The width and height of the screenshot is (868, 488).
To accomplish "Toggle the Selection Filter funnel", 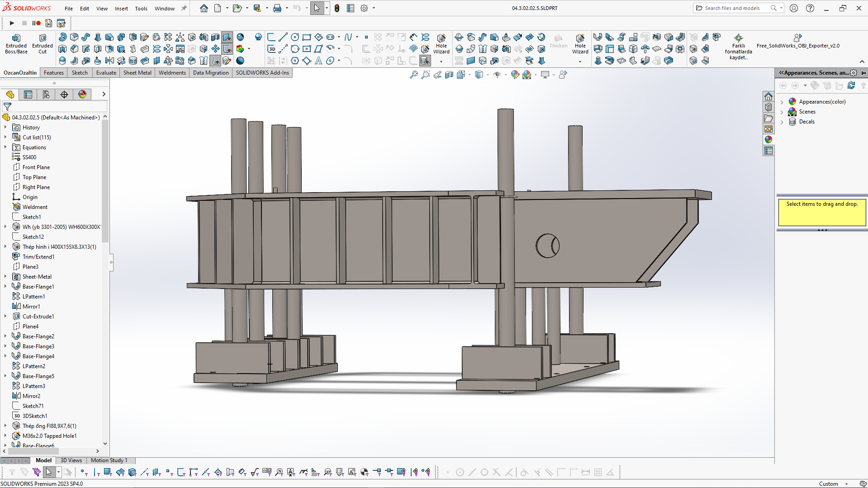I will 12,472.
